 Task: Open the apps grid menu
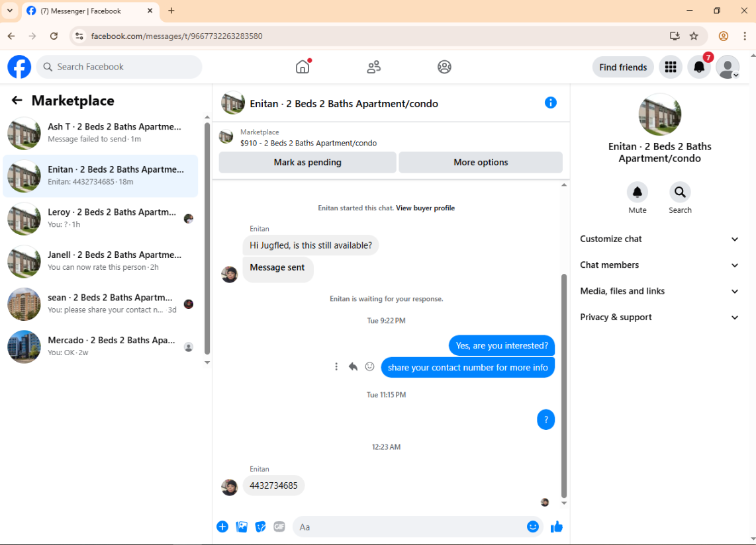pos(670,67)
